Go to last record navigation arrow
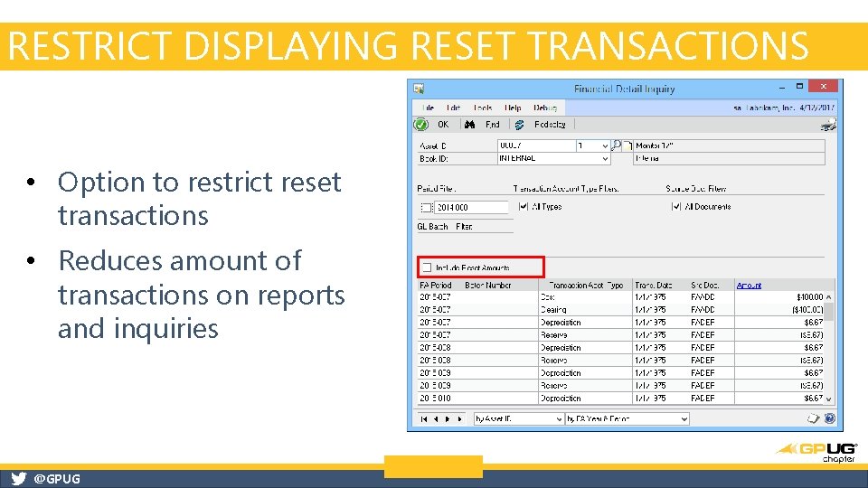 [459, 419]
